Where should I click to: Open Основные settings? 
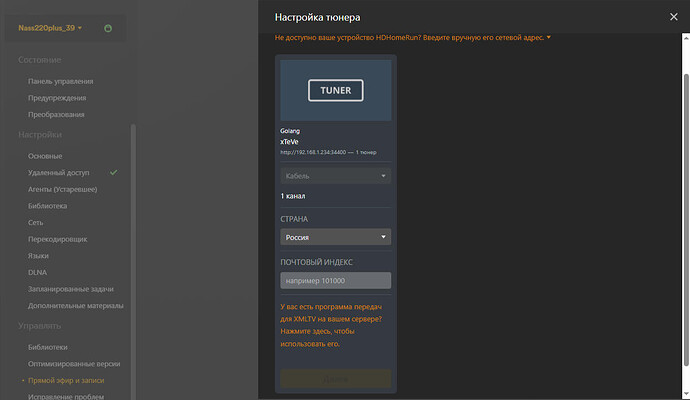tap(45, 155)
